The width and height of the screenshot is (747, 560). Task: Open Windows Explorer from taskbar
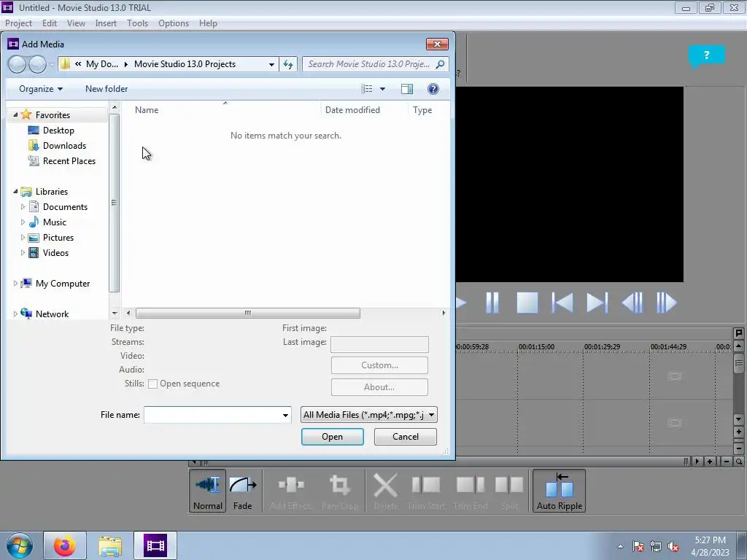110,545
